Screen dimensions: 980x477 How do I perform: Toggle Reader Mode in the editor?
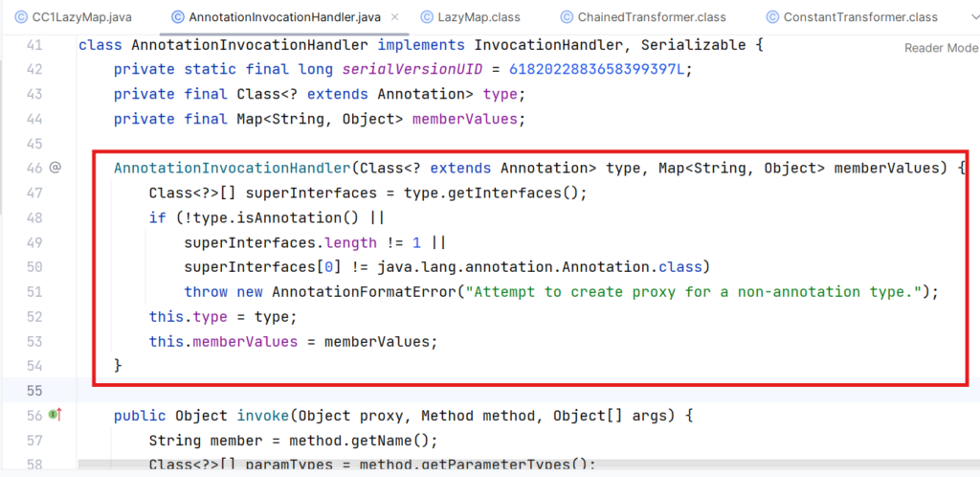tap(941, 48)
